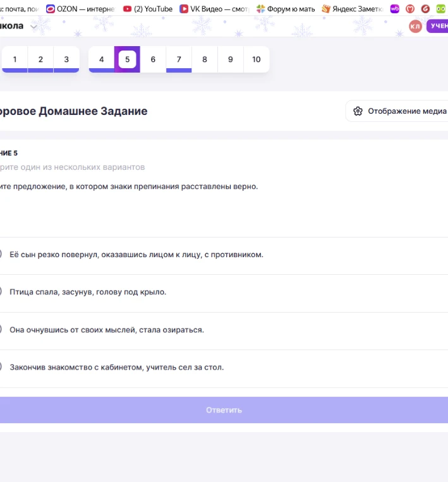Screen dimensions: 448x482
Task: Click the YouTube bookmark favicon
Action: (127, 9)
